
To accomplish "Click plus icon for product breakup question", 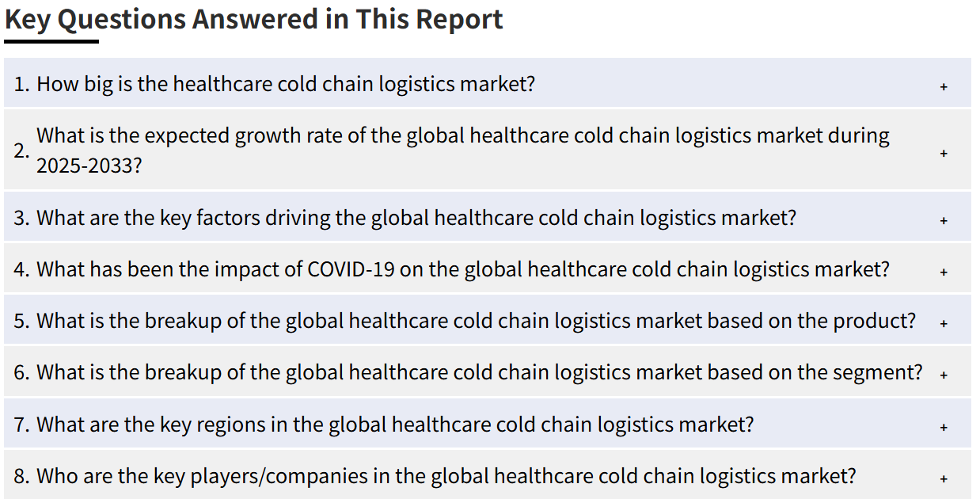I will (x=944, y=323).
